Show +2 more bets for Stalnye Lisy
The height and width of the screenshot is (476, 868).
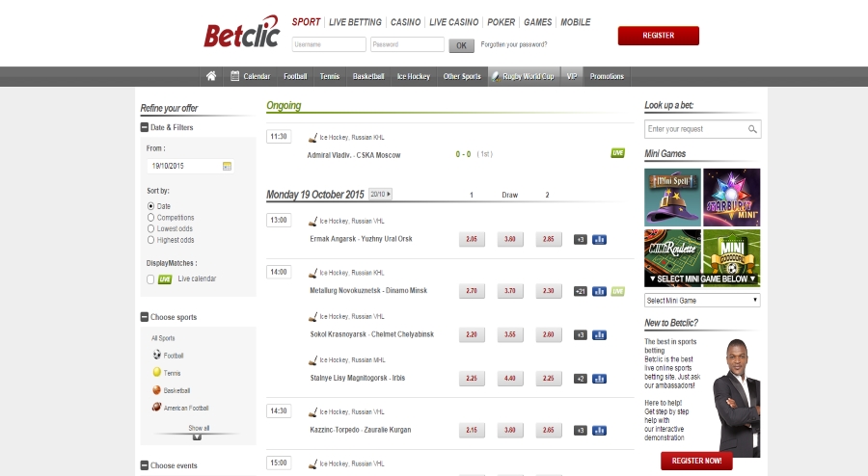[x=581, y=379]
